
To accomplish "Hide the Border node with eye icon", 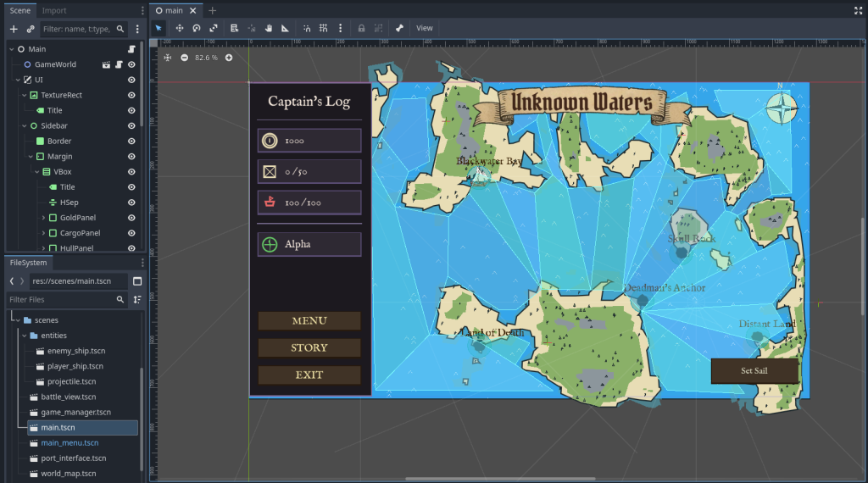I will tap(131, 141).
